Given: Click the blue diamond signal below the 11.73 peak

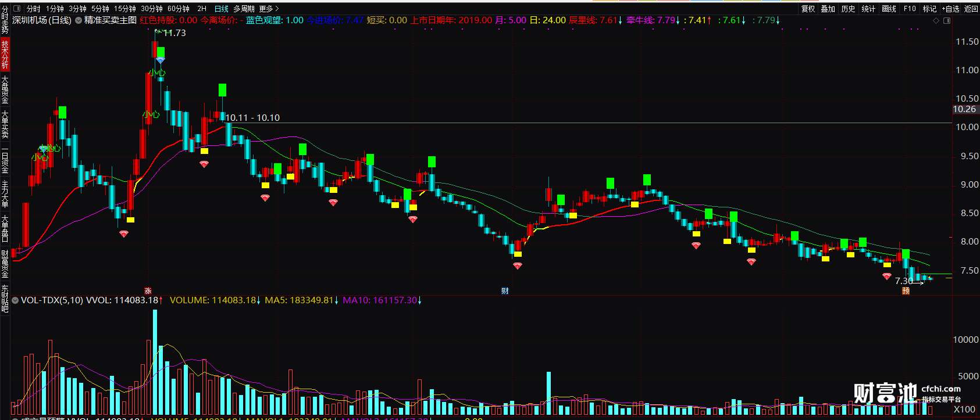Looking at the screenshot, I should coord(161,60).
